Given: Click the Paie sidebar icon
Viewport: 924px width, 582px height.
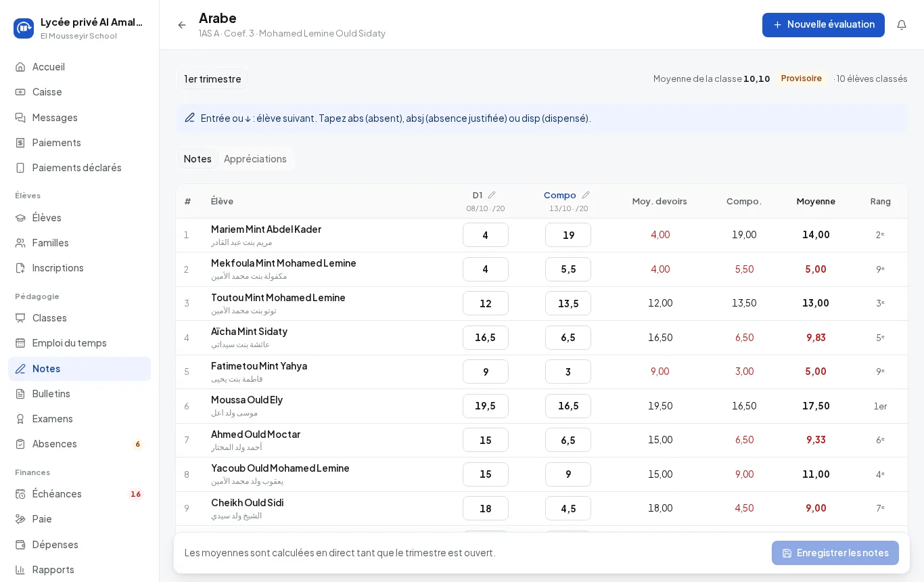Looking at the screenshot, I should click(x=20, y=519).
